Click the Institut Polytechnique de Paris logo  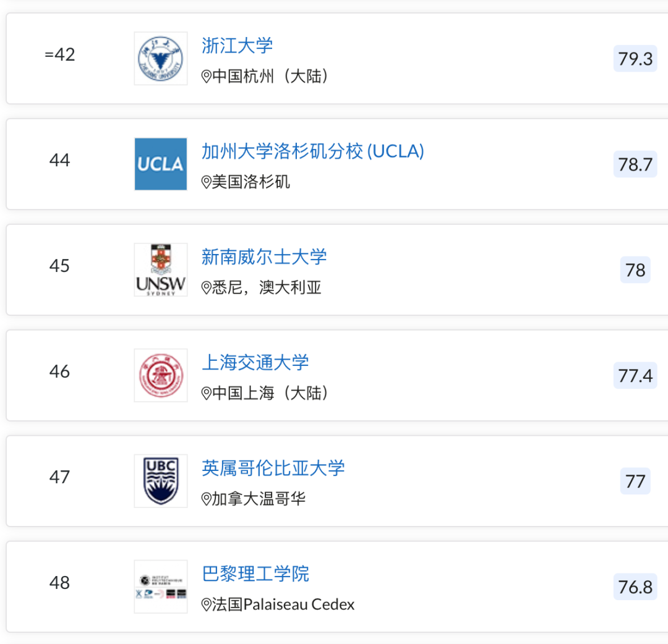tap(161, 587)
